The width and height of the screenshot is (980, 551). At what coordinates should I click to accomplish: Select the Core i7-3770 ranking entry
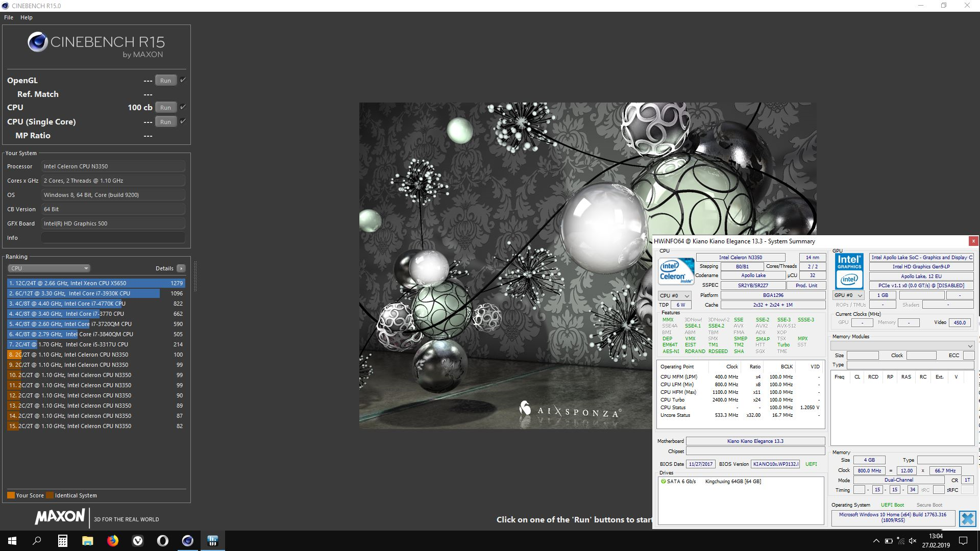click(96, 314)
